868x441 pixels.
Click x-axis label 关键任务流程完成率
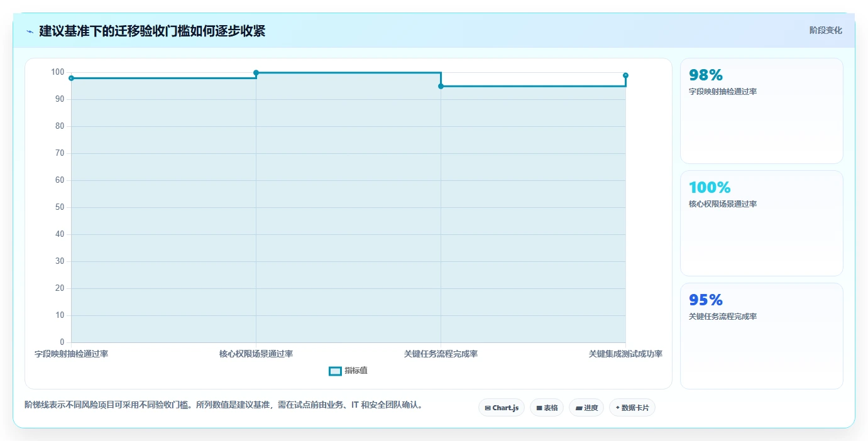pos(441,354)
